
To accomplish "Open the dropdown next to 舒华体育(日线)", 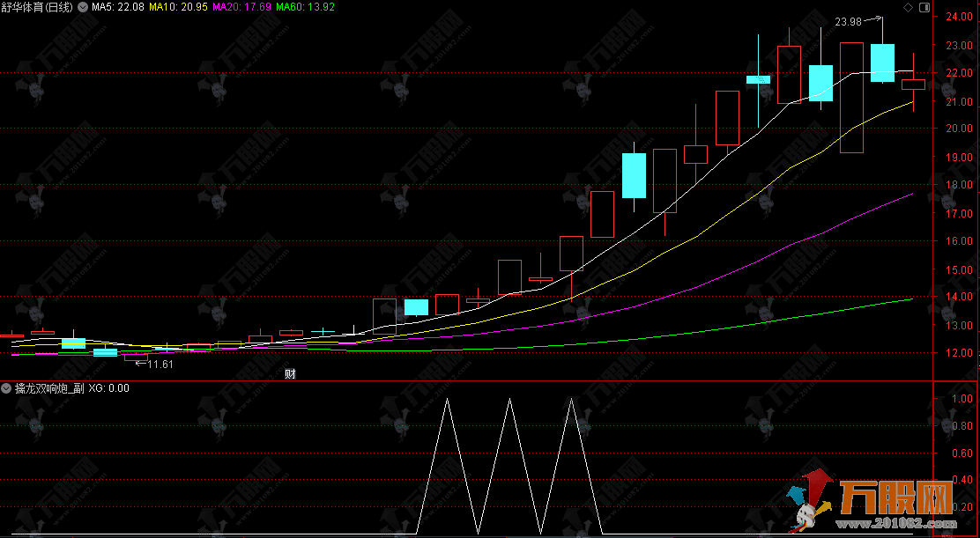I will (x=83, y=7).
